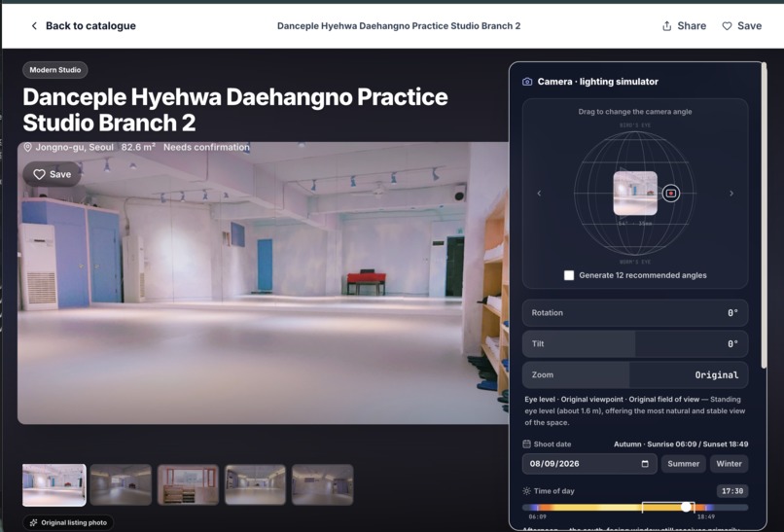The width and height of the screenshot is (784, 532).
Task: Select the second studio photo thumbnail
Action: tap(121, 485)
